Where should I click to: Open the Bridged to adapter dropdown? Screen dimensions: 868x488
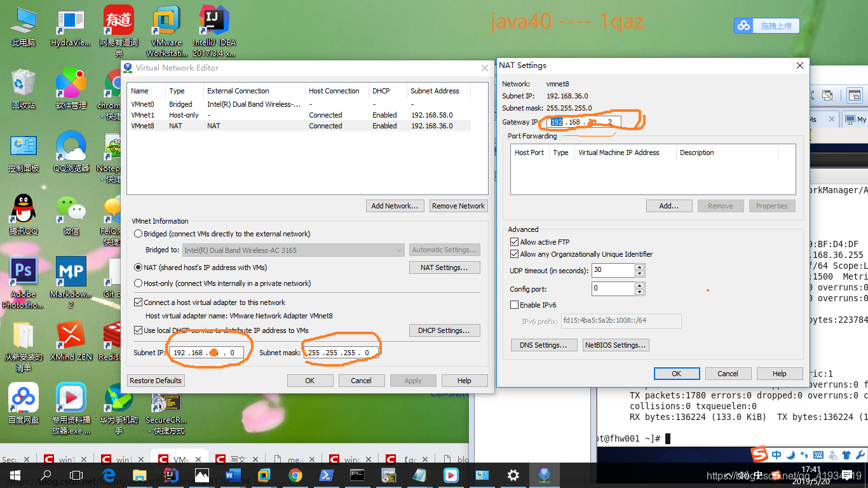(294, 250)
